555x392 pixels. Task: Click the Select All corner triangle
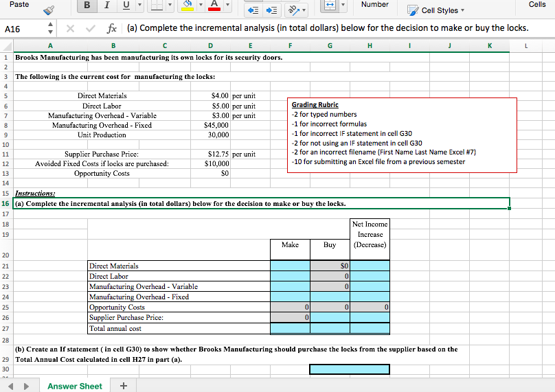pyautogui.click(x=7, y=46)
